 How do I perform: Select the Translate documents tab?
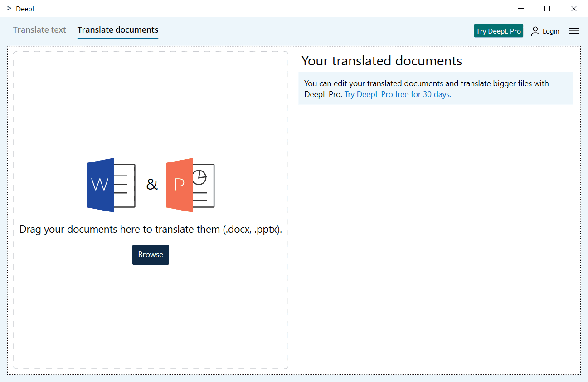(x=118, y=30)
